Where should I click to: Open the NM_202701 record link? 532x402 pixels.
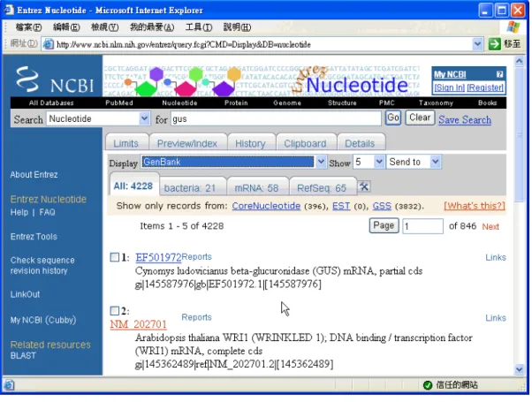[139, 324]
